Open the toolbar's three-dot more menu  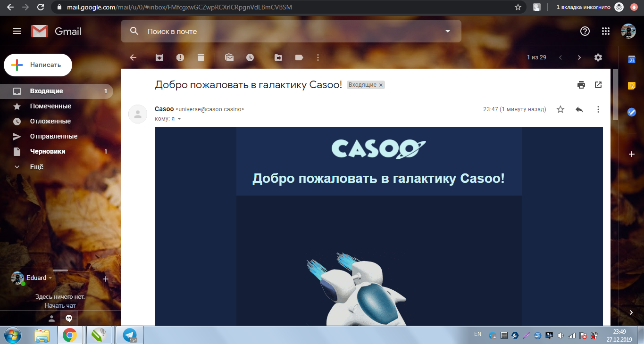pyautogui.click(x=318, y=57)
